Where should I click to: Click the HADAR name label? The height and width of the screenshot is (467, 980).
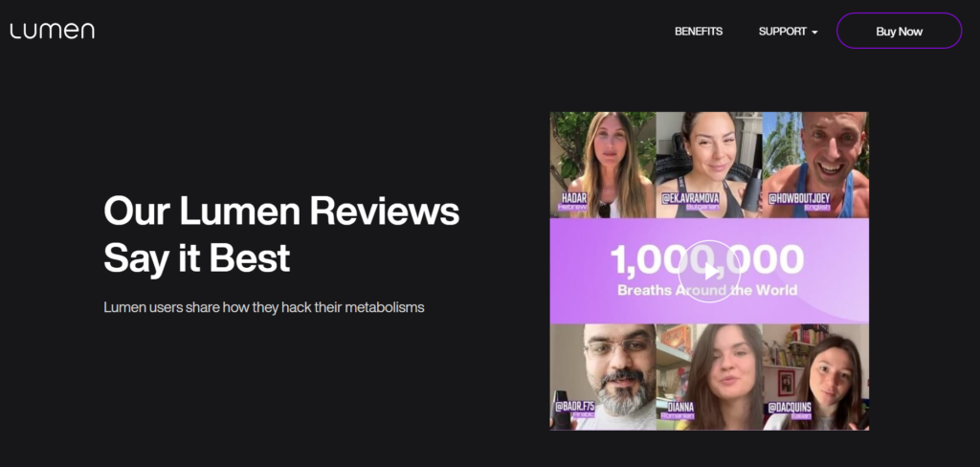click(x=575, y=199)
